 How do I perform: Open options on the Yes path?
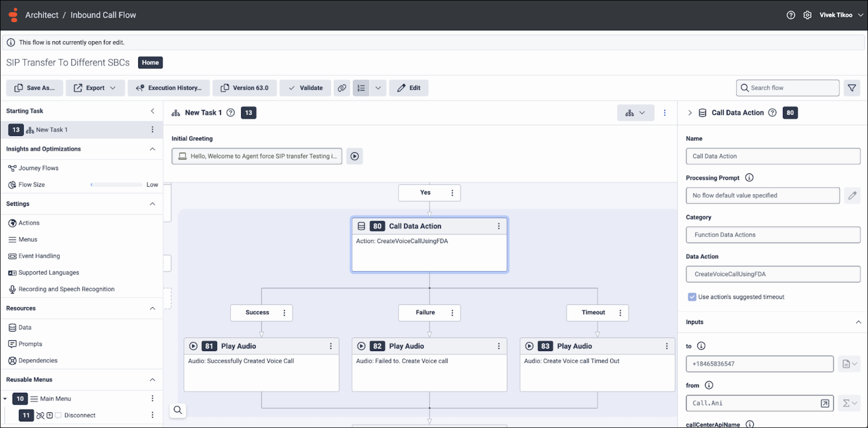pos(452,193)
